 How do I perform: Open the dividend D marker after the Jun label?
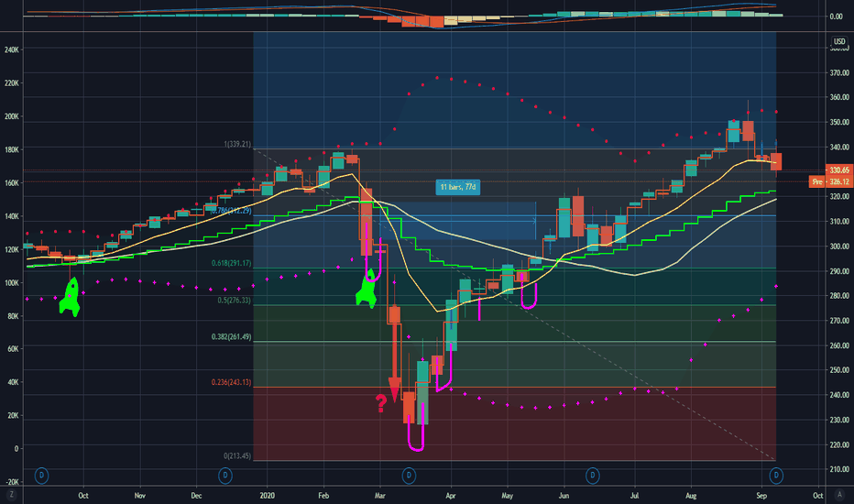[x=593, y=476]
